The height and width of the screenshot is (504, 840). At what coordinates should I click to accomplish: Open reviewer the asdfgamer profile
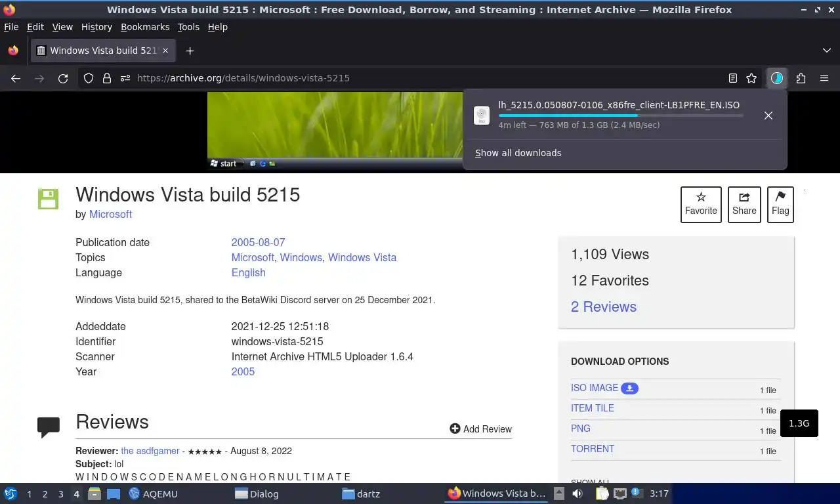tap(150, 451)
